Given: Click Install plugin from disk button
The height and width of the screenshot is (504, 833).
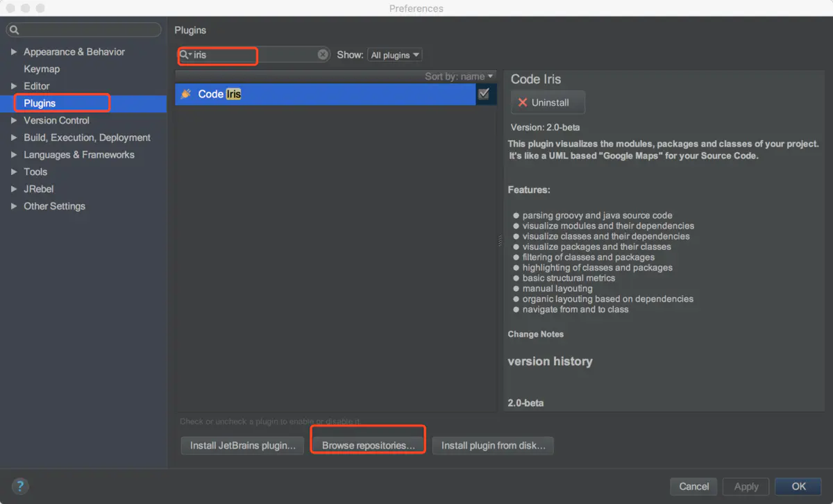Looking at the screenshot, I should [x=493, y=446].
